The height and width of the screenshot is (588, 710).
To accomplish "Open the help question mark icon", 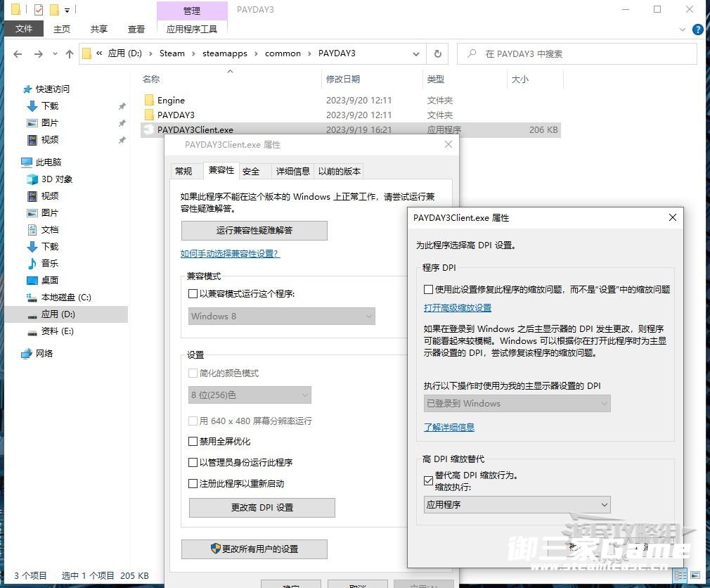I will [x=697, y=30].
